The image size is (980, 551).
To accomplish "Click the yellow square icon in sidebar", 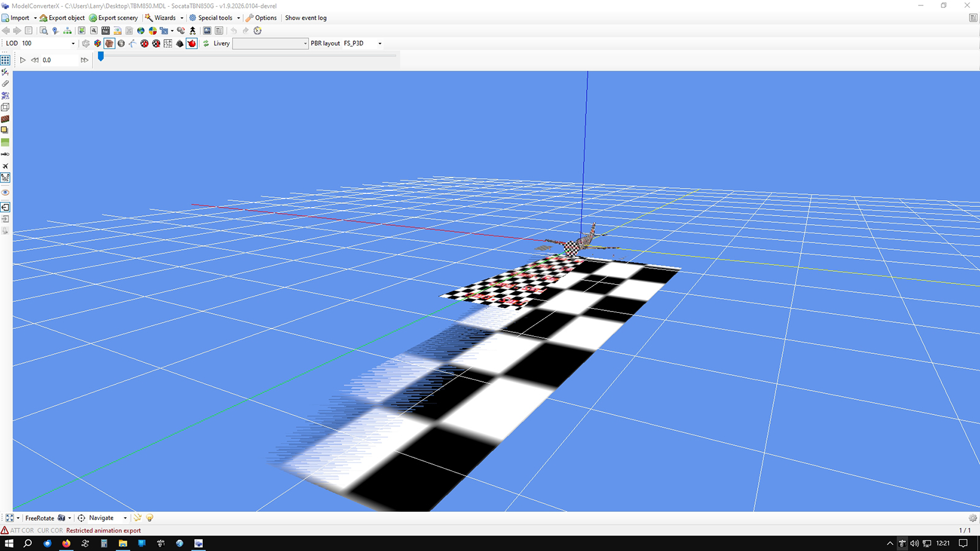I will click(5, 130).
